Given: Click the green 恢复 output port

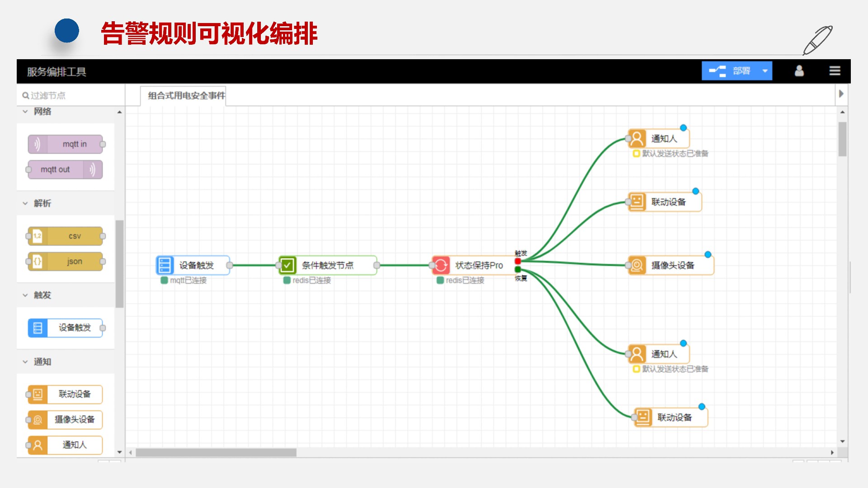Looking at the screenshot, I should click(x=518, y=269).
